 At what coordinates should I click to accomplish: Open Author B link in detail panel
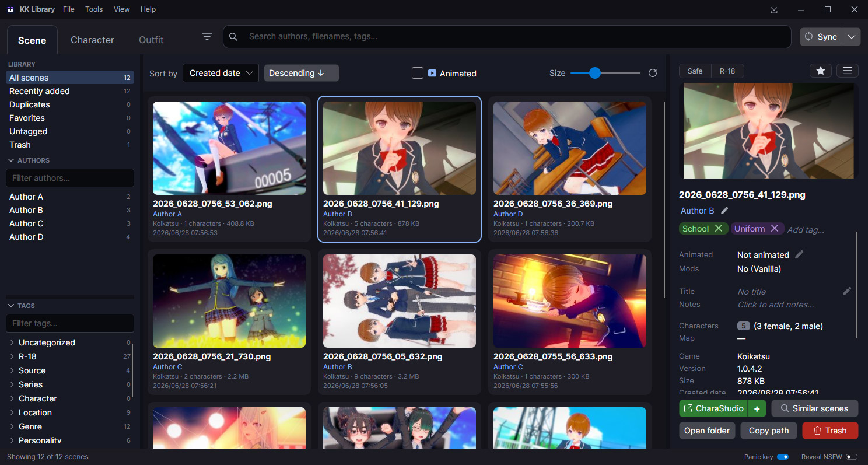[698, 211]
